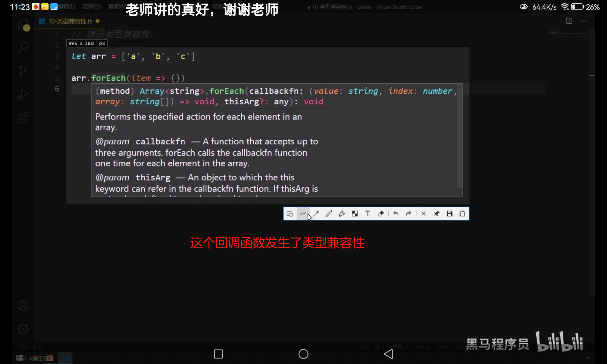The height and width of the screenshot is (364, 607).
Task: Select the polyline drawing tool
Action: [303, 214]
